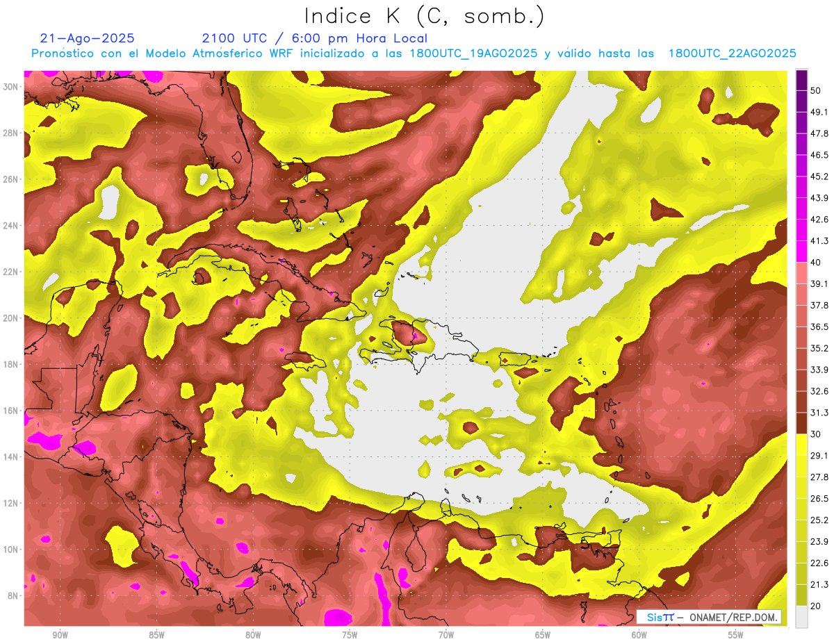Image resolution: width=834 pixels, height=644 pixels.
Task: Click the legend value '46.5'
Action: pyautogui.click(x=819, y=155)
